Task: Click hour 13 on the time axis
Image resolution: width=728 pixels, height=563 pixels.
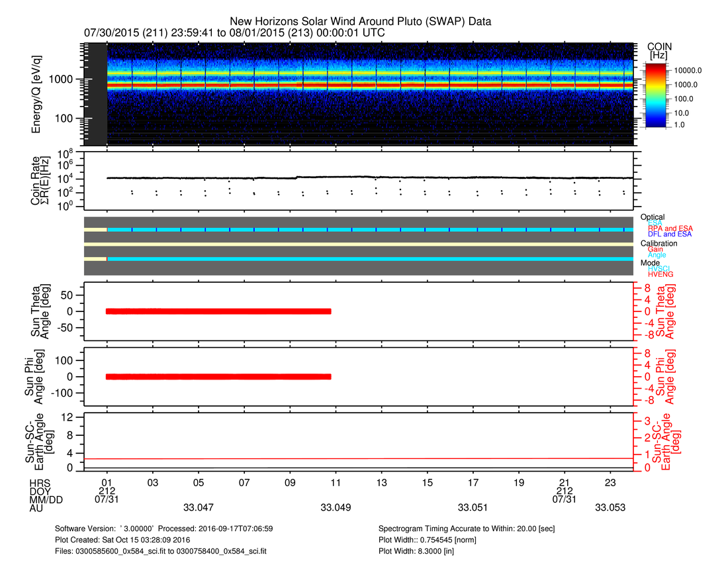Action: click(x=381, y=483)
